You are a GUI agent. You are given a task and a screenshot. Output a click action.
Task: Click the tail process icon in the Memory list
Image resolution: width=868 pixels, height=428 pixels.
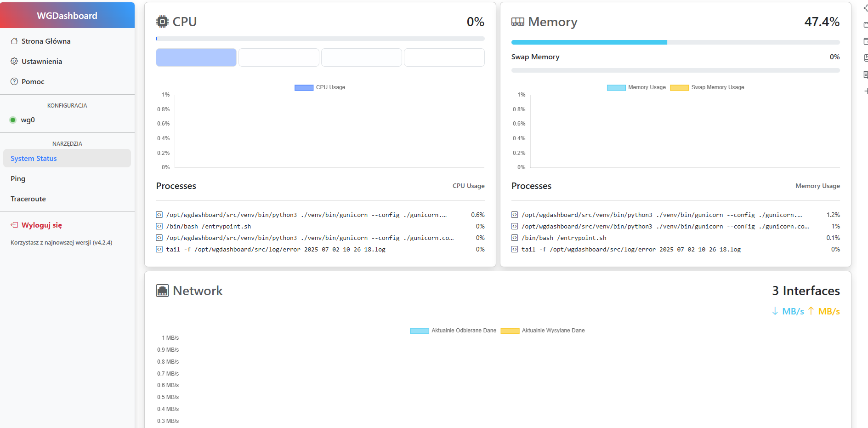coord(515,249)
